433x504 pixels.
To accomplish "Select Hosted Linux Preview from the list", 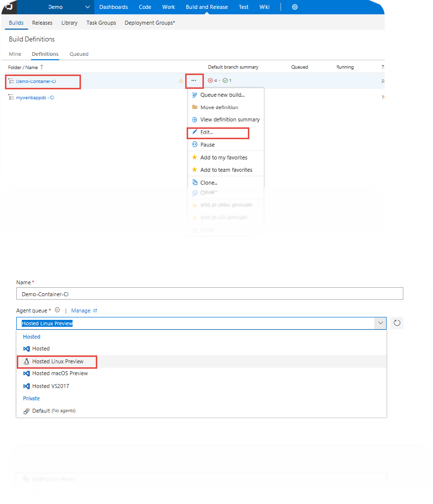I will [x=58, y=361].
